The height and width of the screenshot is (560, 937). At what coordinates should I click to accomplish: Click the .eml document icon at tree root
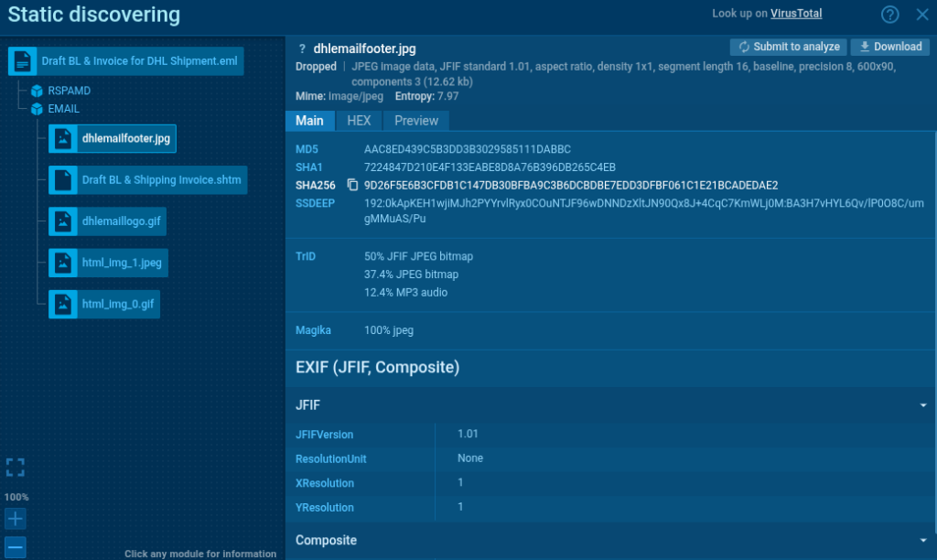23,62
